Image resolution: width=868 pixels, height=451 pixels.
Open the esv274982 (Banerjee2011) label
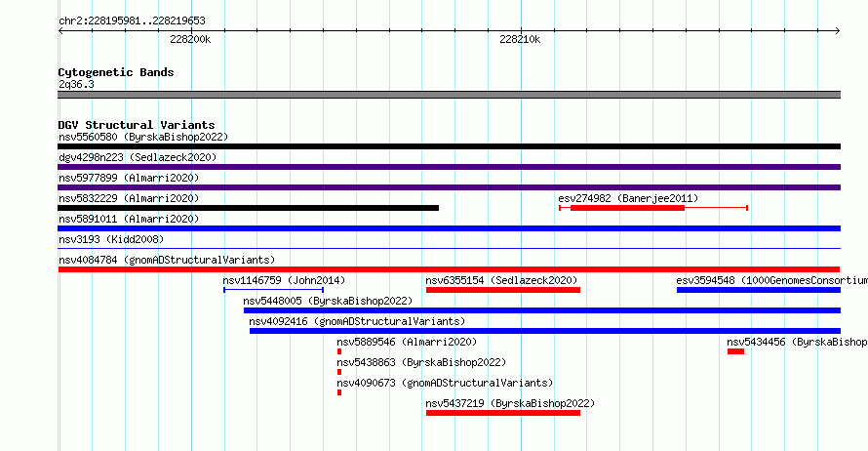pyautogui.click(x=628, y=198)
